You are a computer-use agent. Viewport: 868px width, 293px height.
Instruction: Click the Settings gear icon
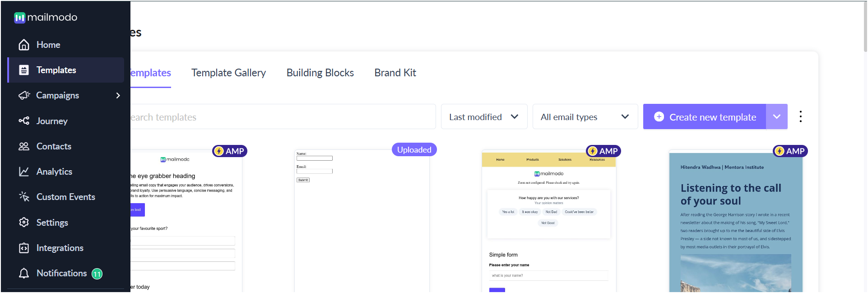24,222
